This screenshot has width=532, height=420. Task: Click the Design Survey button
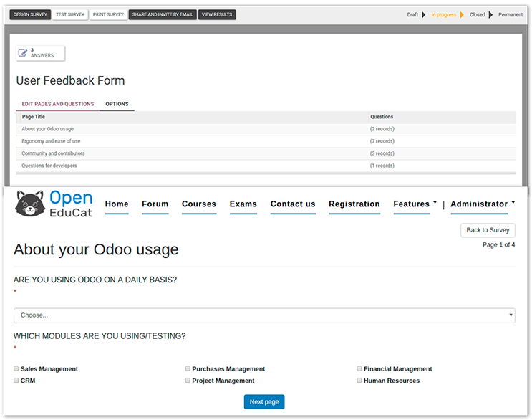(x=30, y=14)
